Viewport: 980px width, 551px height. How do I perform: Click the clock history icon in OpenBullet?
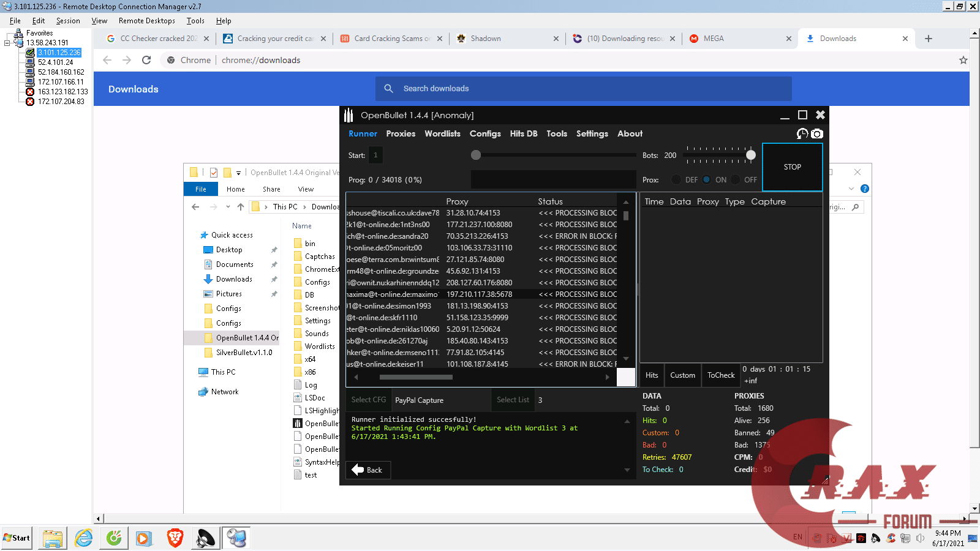point(802,133)
